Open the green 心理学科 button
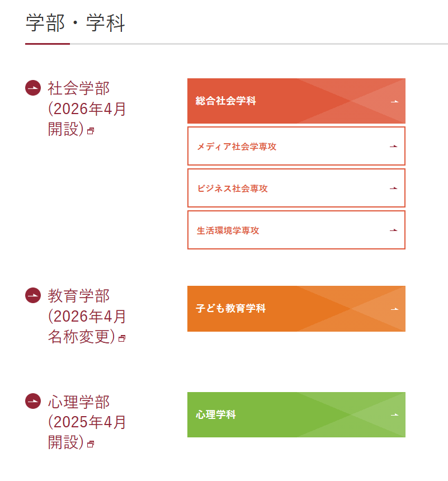This screenshot has width=448, height=481. pyautogui.click(x=296, y=415)
